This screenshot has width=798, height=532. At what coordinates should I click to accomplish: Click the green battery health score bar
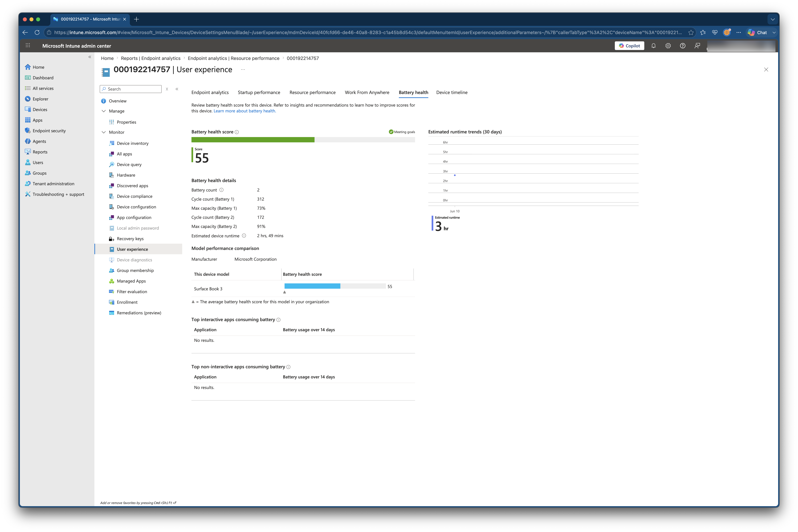[253, 140]
